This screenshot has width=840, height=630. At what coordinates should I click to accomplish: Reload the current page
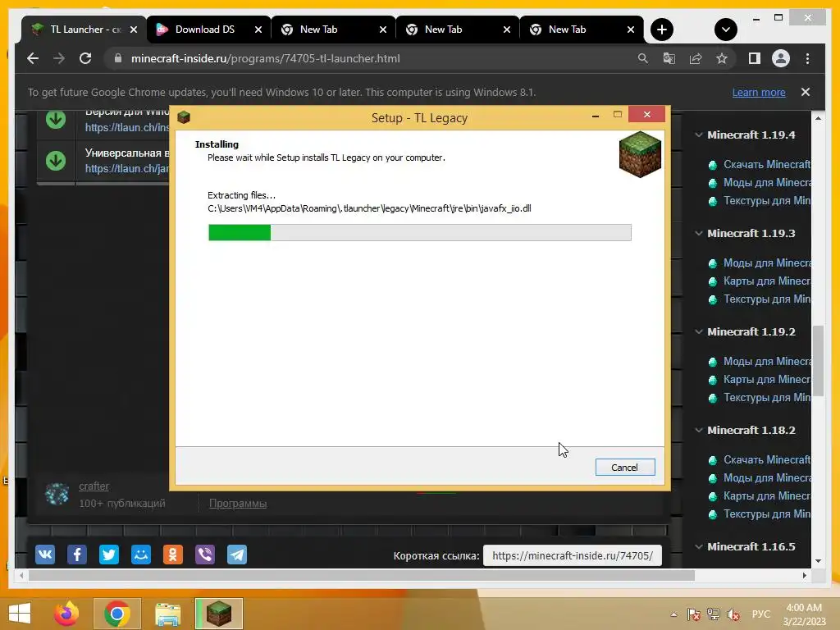click(85, 58)
